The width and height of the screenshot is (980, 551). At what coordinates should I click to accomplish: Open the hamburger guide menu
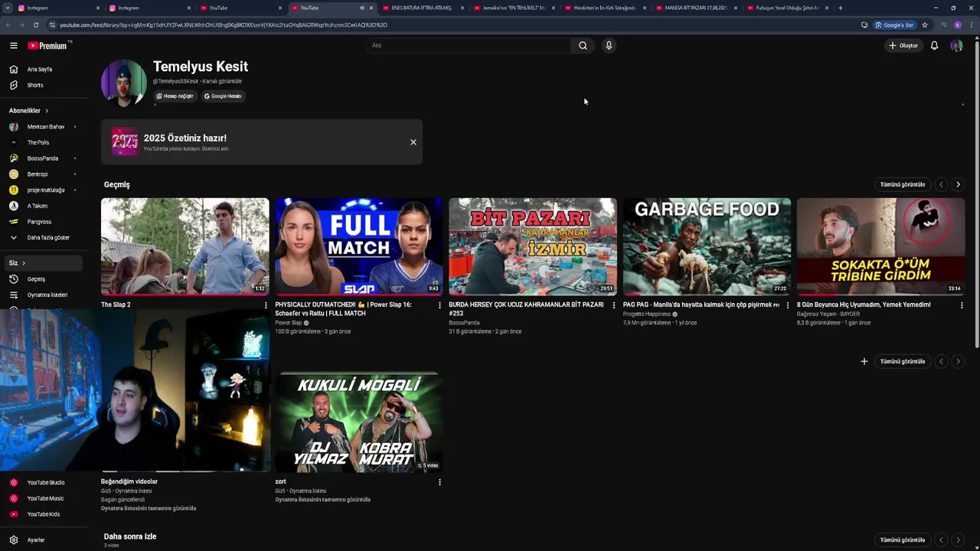(x=13, y=45)
